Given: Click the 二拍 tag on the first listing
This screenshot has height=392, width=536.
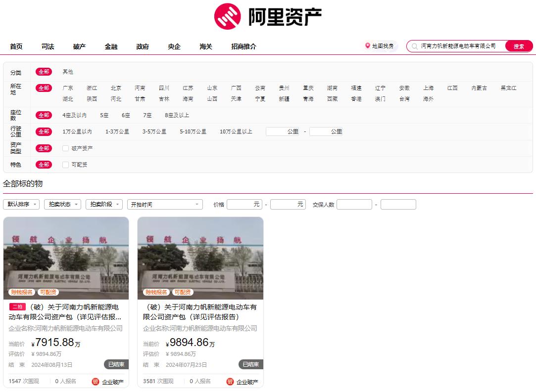Looking at the screenshot, I should click(17, 307).
